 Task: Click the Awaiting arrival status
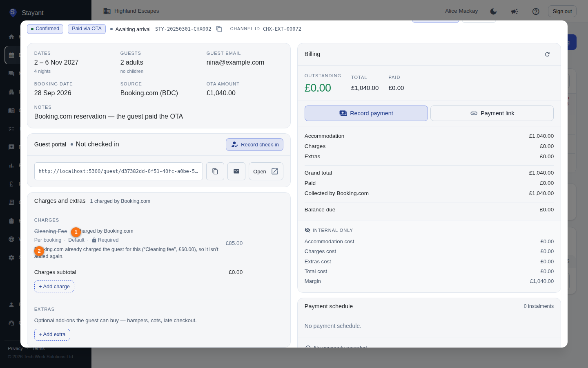pos(130,29)
